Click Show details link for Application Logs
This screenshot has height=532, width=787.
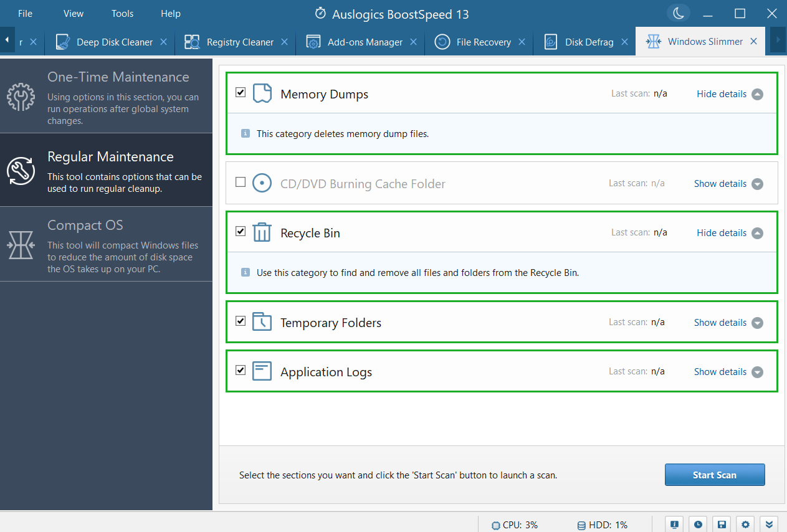(720, 372)
